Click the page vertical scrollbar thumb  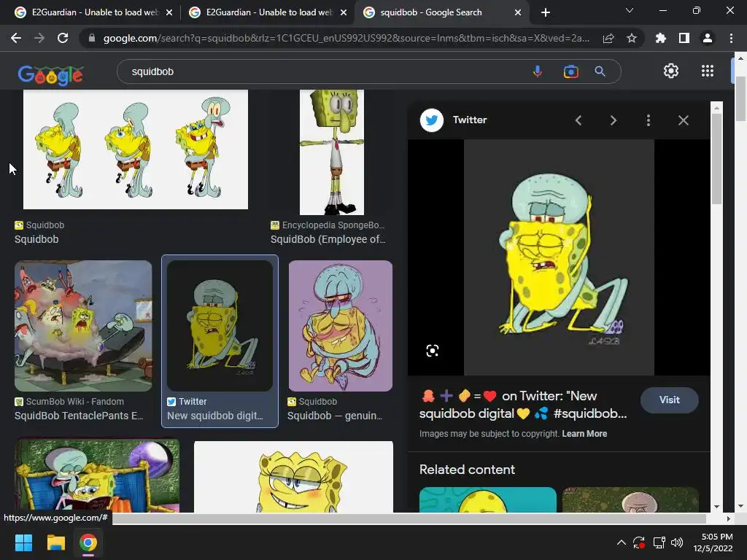tap(740, 98)
